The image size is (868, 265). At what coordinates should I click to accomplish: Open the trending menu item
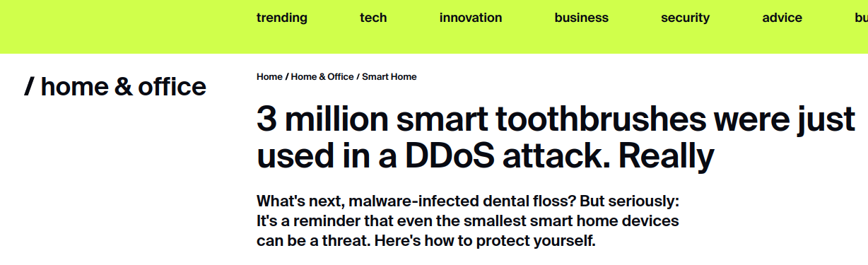pos(281,18)
